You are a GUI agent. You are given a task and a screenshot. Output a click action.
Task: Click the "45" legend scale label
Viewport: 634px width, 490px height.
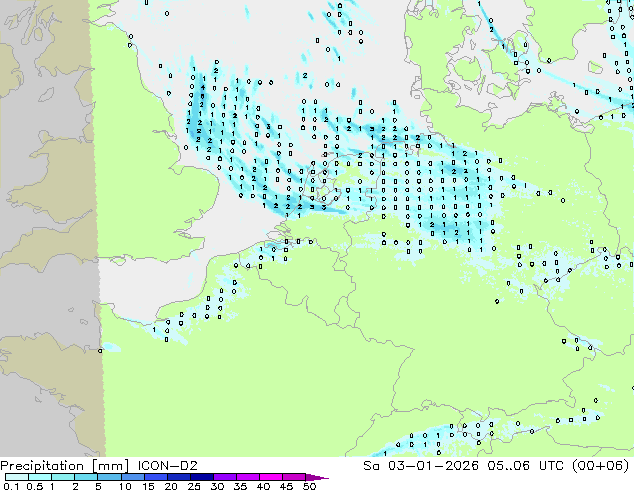coord(286,486)
